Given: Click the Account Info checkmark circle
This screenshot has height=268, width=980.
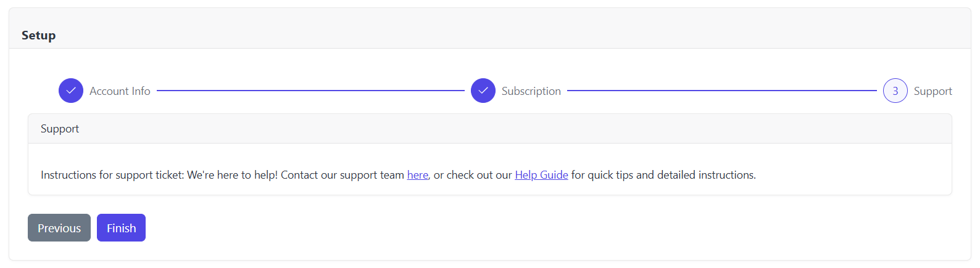Looking at the screenshot, I should [x=71, y=91].
